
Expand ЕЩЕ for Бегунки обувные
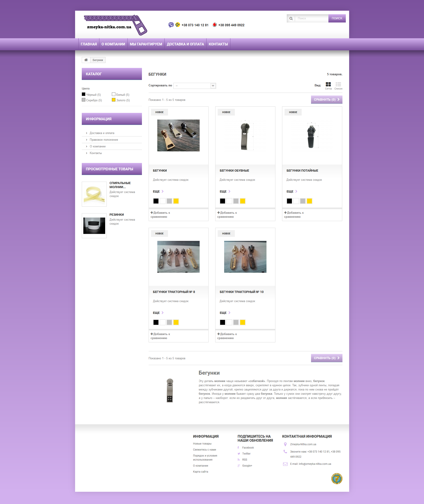tap(225, 191)
